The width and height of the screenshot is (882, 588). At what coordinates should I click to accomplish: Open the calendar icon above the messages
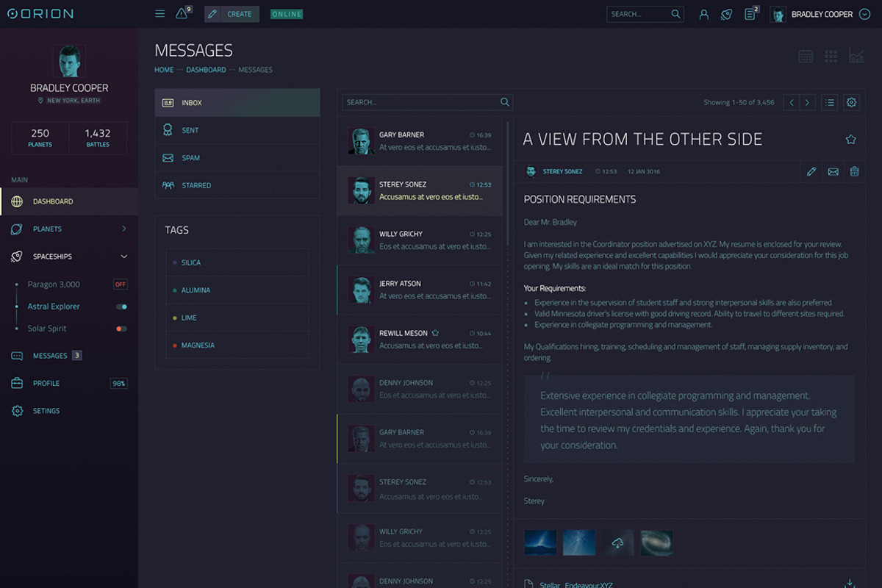[806, 56]
